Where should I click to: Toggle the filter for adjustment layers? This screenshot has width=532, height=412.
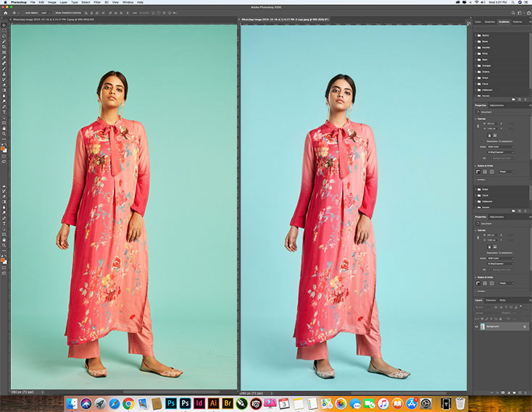click(501, 307)
